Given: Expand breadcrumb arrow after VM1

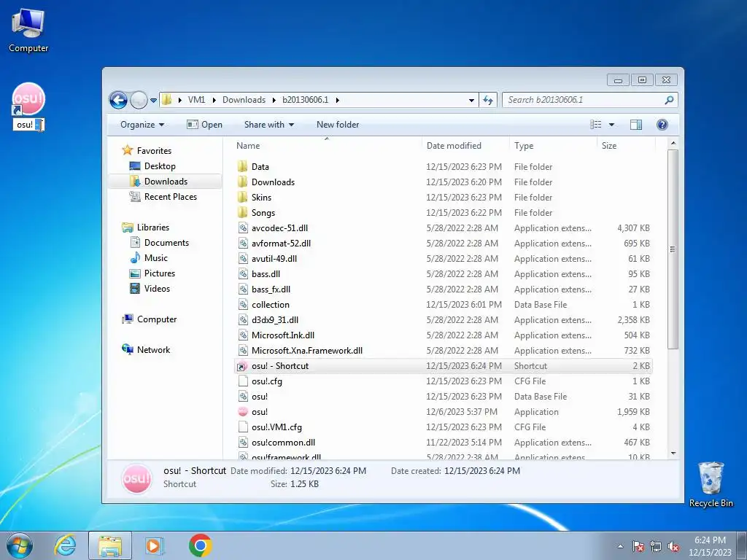Looking at the screenshot, I should click(x=214, y=100).
